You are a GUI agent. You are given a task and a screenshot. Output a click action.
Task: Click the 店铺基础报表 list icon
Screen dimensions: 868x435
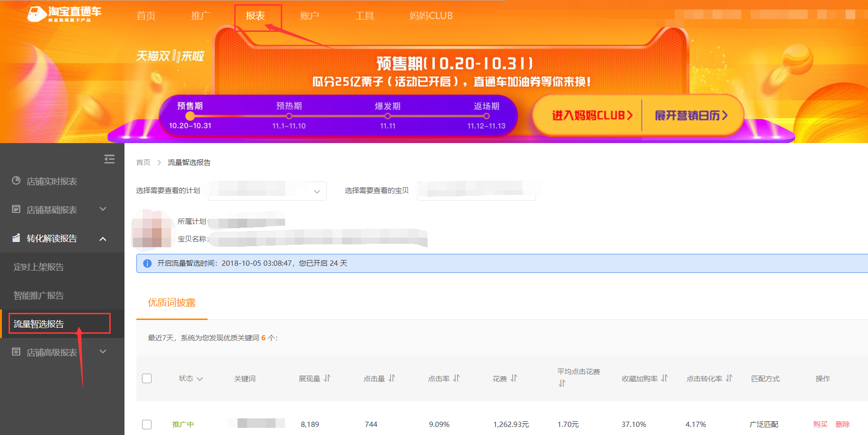(16, 209)
